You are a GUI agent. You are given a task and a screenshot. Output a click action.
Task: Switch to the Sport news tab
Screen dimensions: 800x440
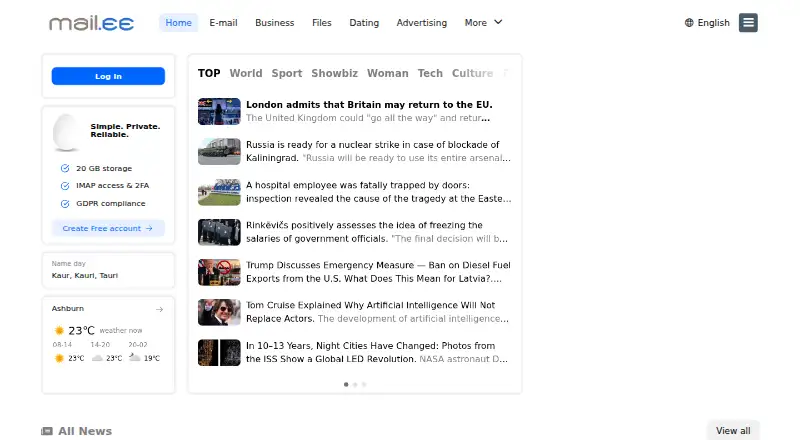point(287,73)
